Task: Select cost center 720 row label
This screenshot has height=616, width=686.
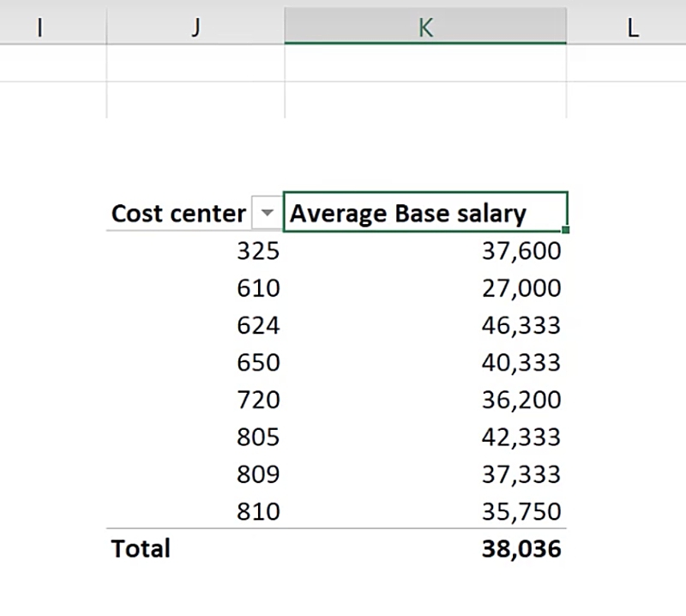Action: pyautogui.click(x=258, y=400)
